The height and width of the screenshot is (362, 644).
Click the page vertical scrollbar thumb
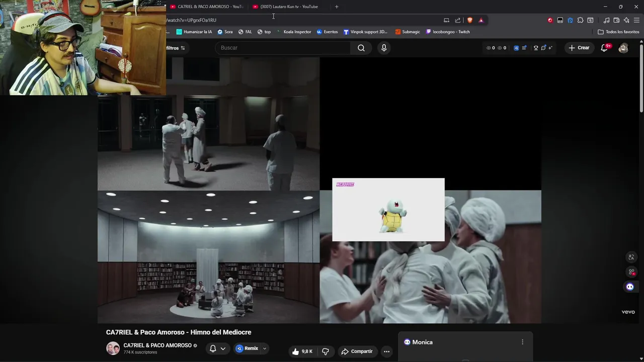641,79
